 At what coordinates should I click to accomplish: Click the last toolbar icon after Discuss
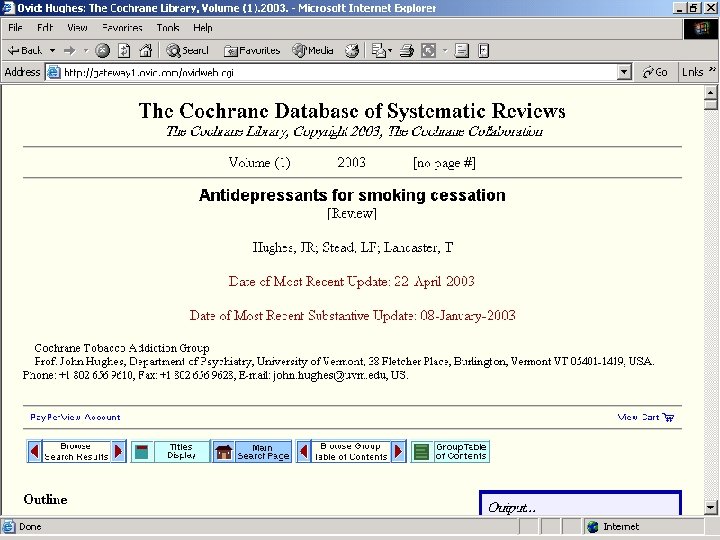point(484,51)
